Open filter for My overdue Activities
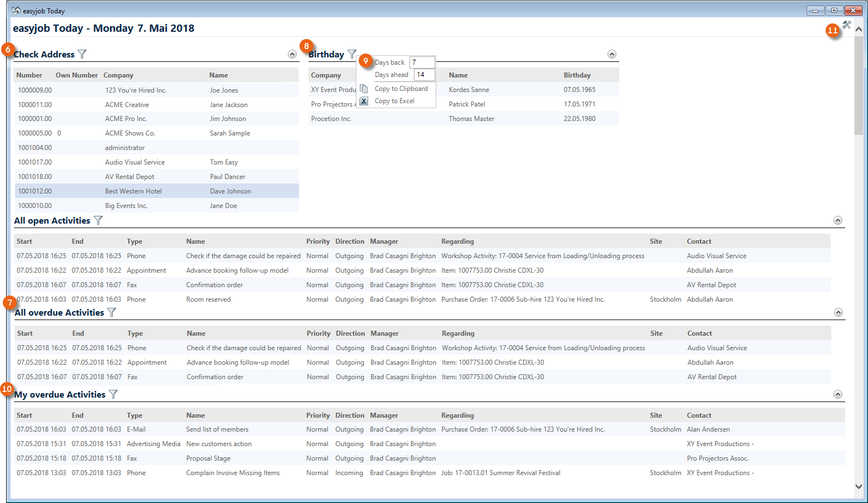Screen dimensions: 868x503 [x=113, y=394]
